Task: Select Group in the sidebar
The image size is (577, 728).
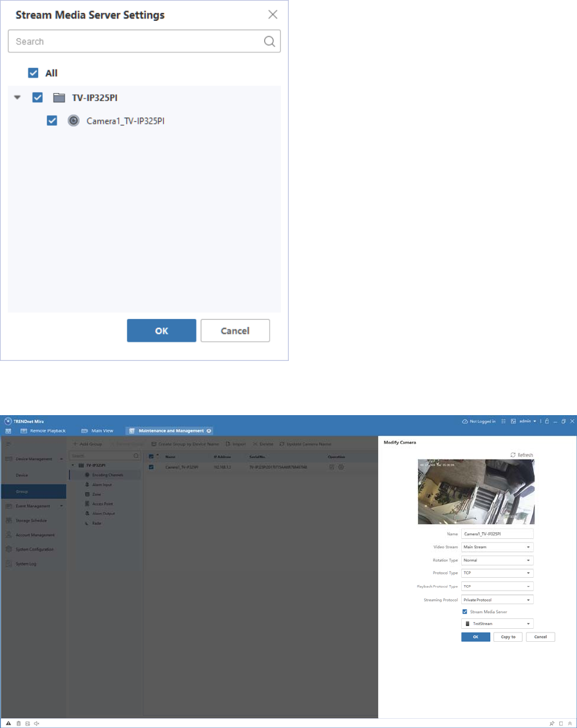Action: point(33,491)
